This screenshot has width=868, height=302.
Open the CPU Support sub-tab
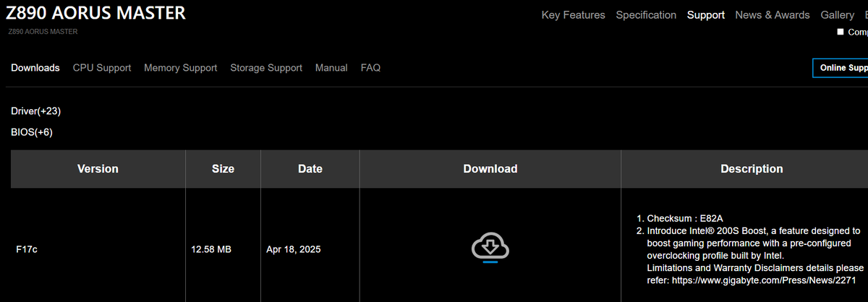coord(102,68)
